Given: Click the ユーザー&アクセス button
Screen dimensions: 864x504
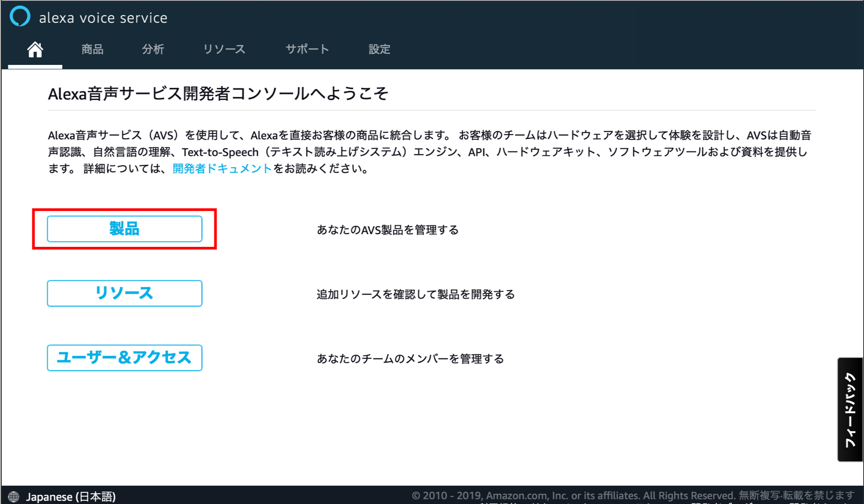Looking at the screenshot, I should coord(124,358).
